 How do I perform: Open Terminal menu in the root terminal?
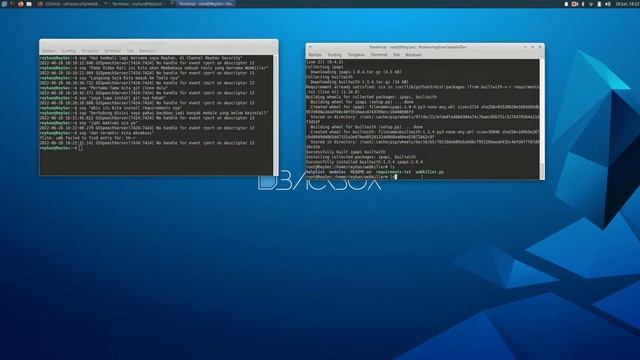(379, 55)
